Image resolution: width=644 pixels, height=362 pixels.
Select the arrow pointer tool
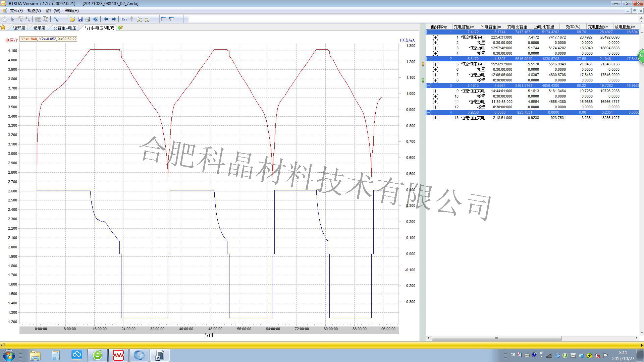pos(12,19)
